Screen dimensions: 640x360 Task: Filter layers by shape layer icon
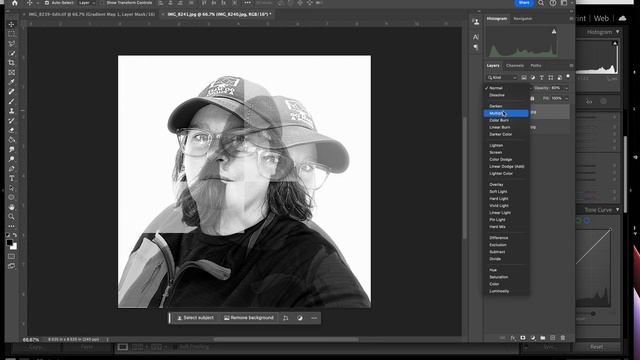(551, 78)
